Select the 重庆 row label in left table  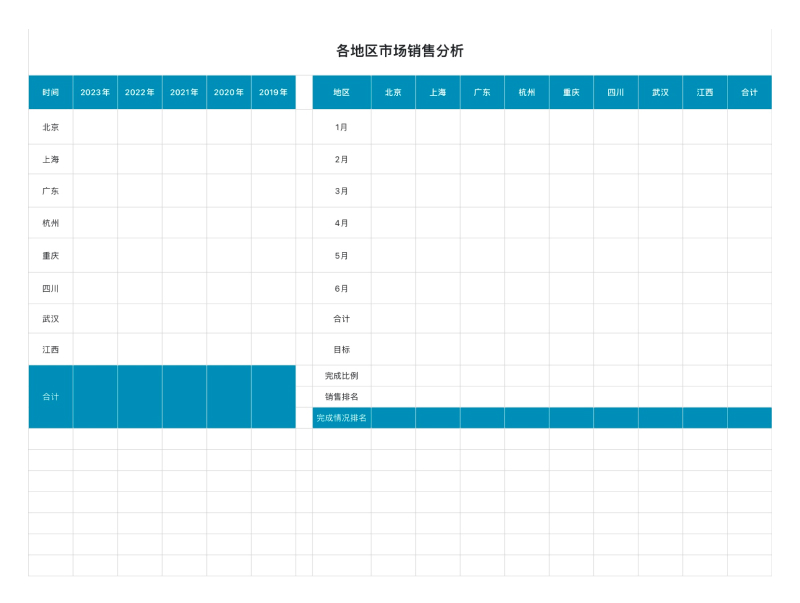(51, 256)
